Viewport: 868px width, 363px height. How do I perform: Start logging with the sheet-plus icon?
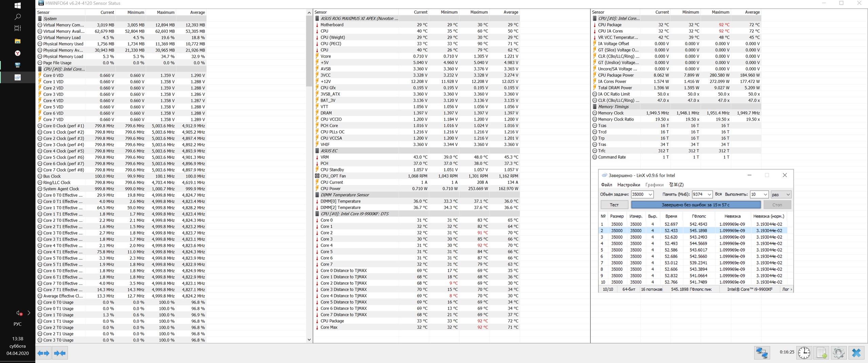click(x=821, y=353)
